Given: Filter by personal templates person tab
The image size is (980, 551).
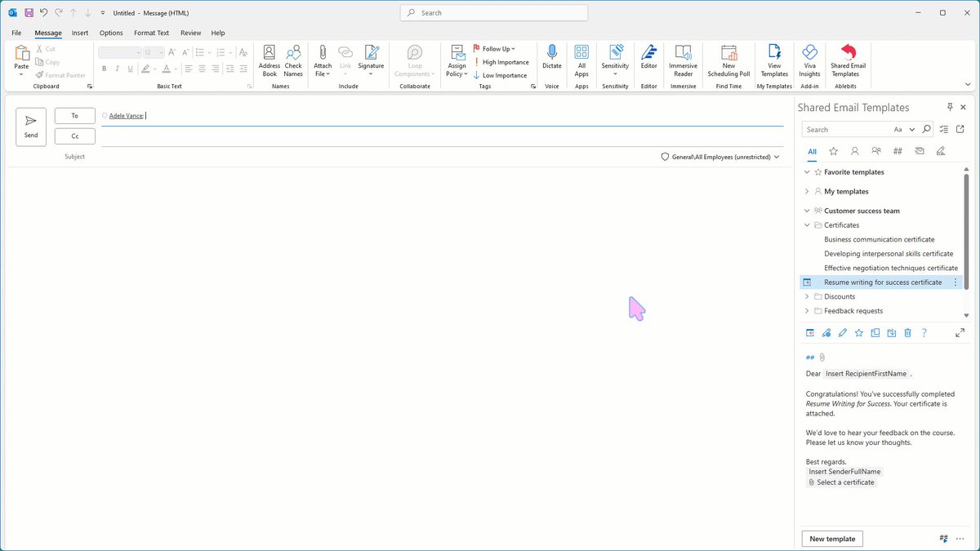Looking at the screenshot, I should tap(855, 151).
